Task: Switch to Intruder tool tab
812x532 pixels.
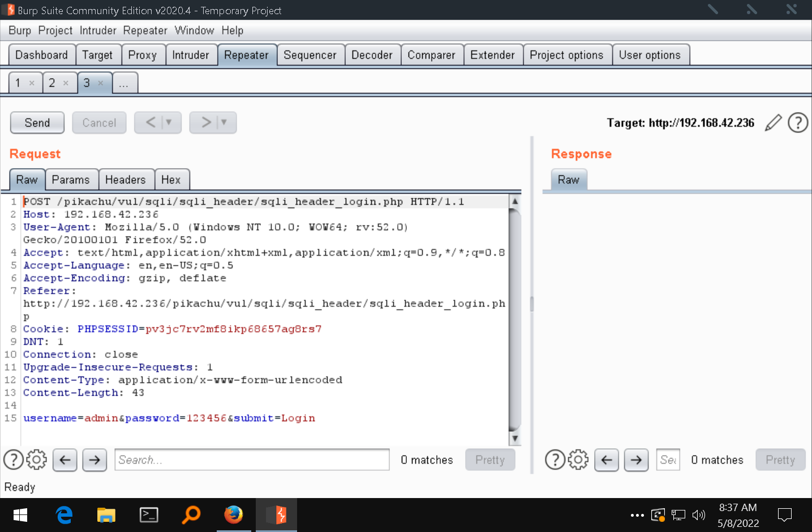Action: click(x=191, y=55)
